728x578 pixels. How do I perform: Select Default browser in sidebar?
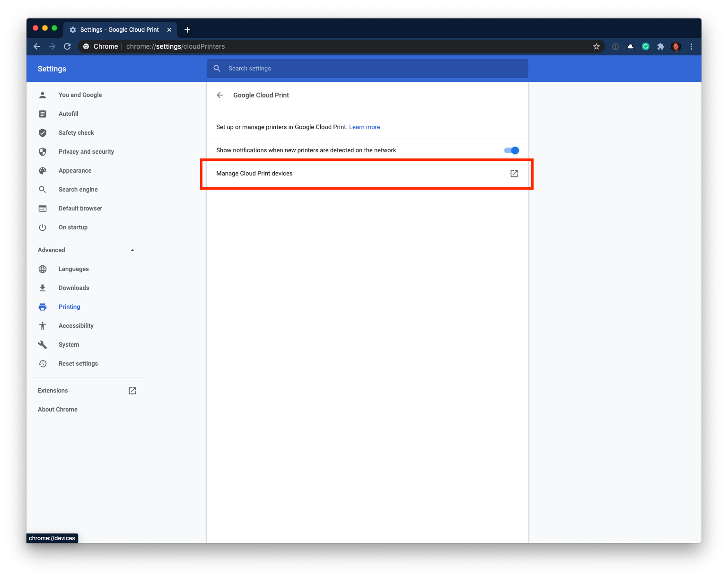[x=80, y=209]
